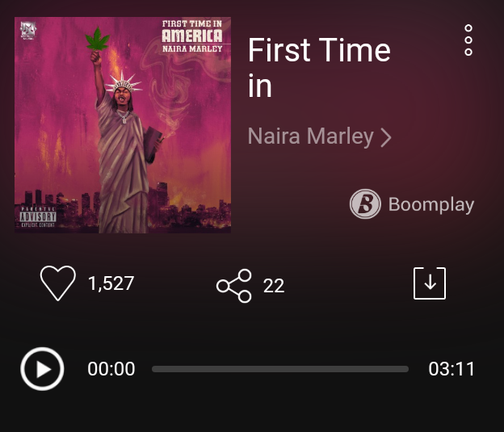The height and width of the screenshot is (432, 504).
Task: Click the record label logo on cover
Action: (x=28, y=30)
